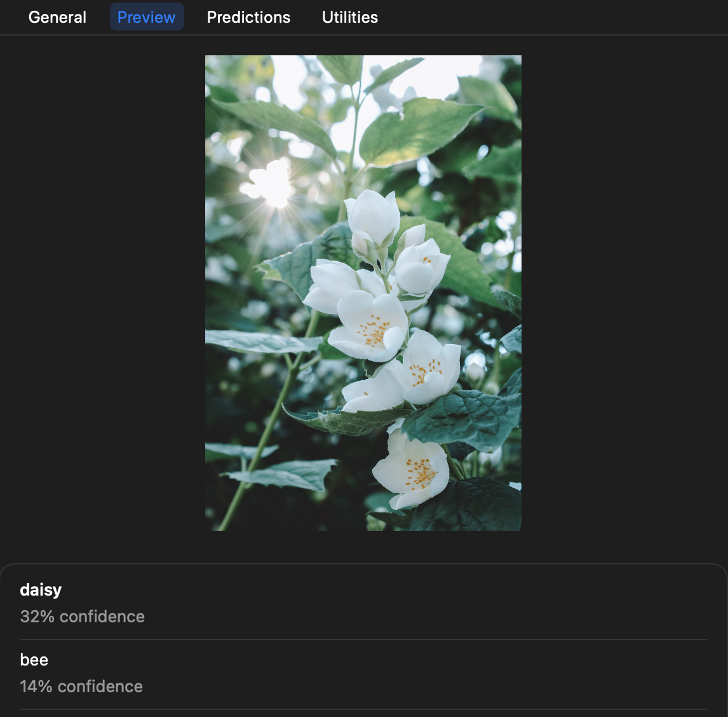
Task: Open the Predictions tab
Action: tap(248, 17)
